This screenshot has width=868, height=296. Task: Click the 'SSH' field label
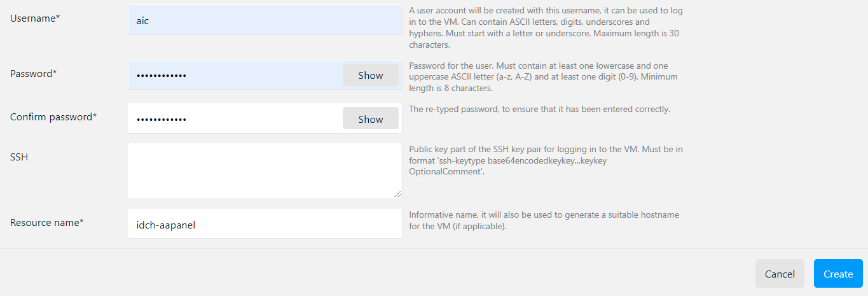click(19, 157)
